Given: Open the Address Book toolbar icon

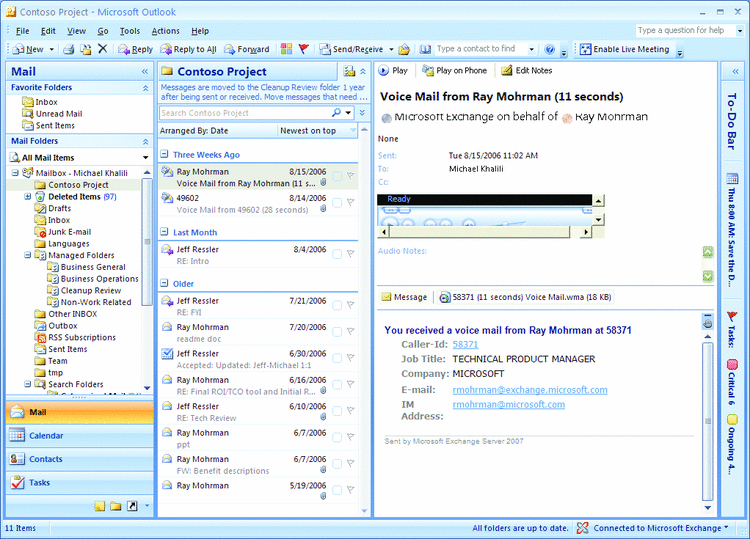Looking at the screenshot, I should pos(425,49).
